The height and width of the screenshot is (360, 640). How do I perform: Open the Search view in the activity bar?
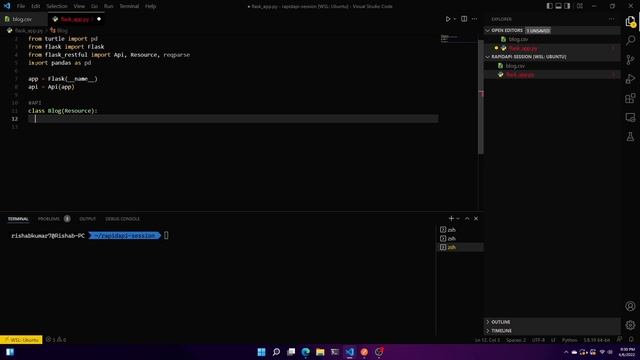630,40
